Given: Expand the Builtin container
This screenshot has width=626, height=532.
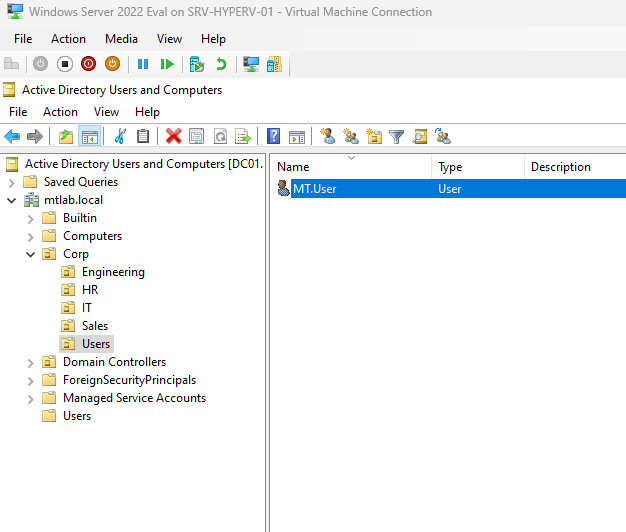Looking at the screenshot, I should (31, 219).
